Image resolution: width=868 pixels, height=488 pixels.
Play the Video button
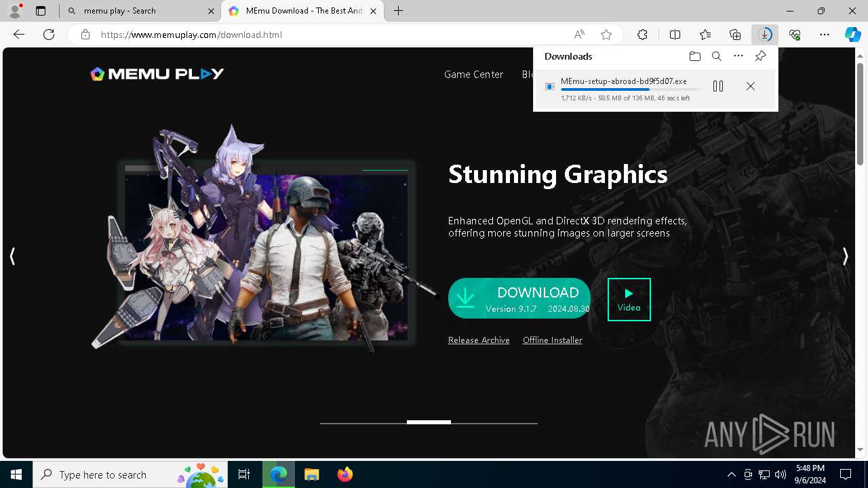pyautogui.click(x=629, y=300)
